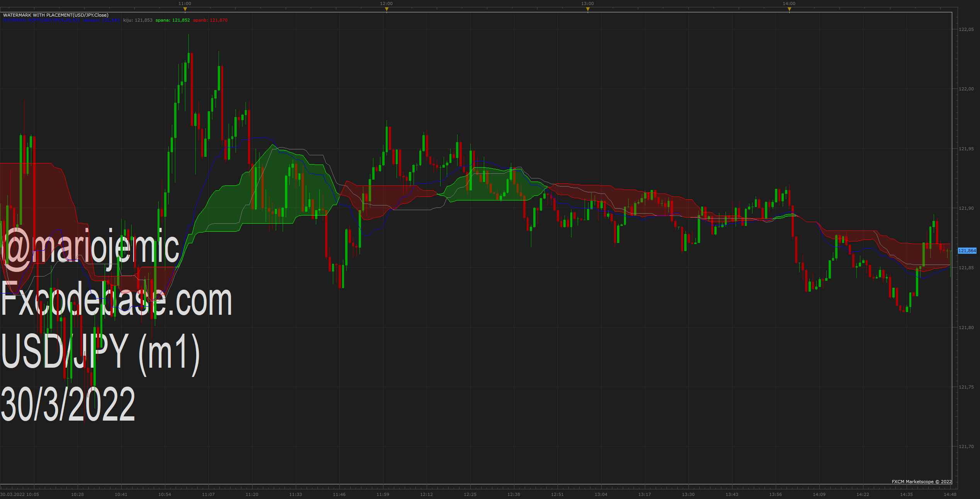Click the 121,70 price axis label
This screenshot has width=980, height=499.
point(966,446)
